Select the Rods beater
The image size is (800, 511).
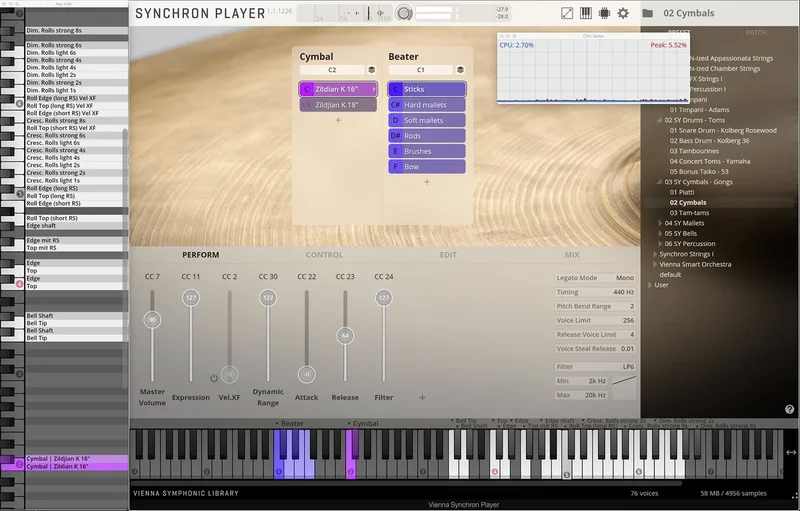pos(427,136)
